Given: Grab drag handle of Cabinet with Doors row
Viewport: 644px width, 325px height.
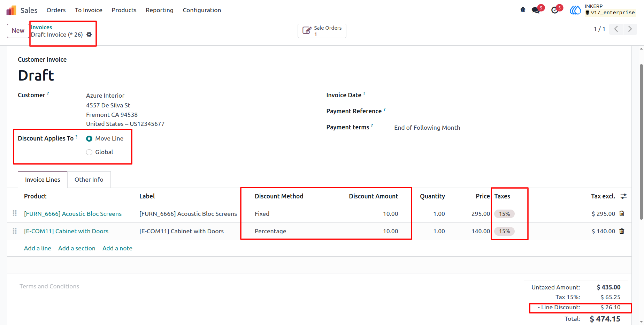Looking at the screenshot, I should [15, 231].
